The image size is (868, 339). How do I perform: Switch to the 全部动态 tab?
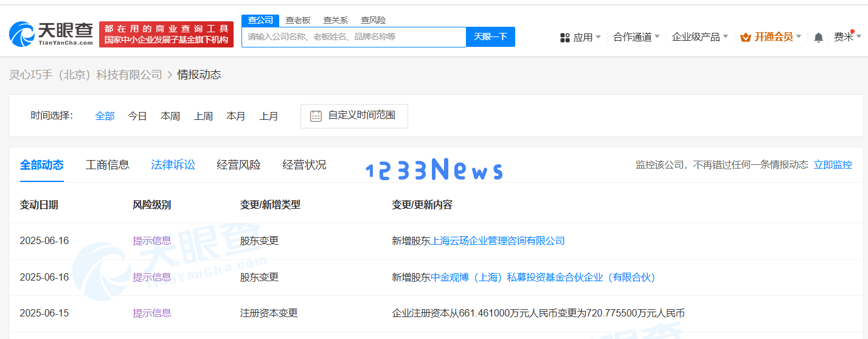point(41,164)
